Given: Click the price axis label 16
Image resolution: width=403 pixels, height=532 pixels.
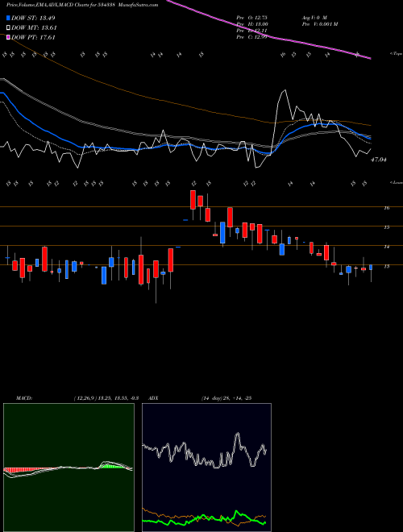Looking at the screenshot, I should tap(386, 208).
